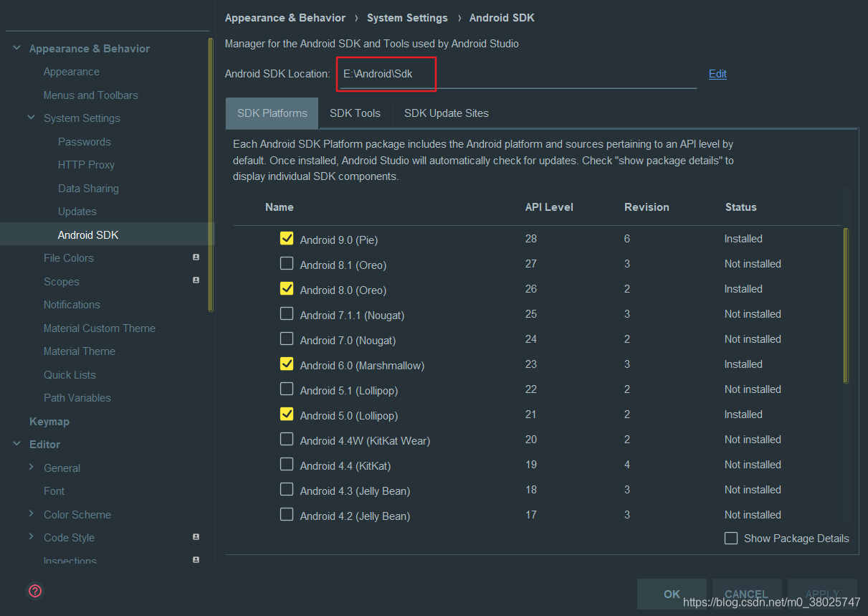Image resolution: width=868 pixels, height=616 pixels.
Task: Click Not installed status of Android 4.4 row
Action: [753, 465]
